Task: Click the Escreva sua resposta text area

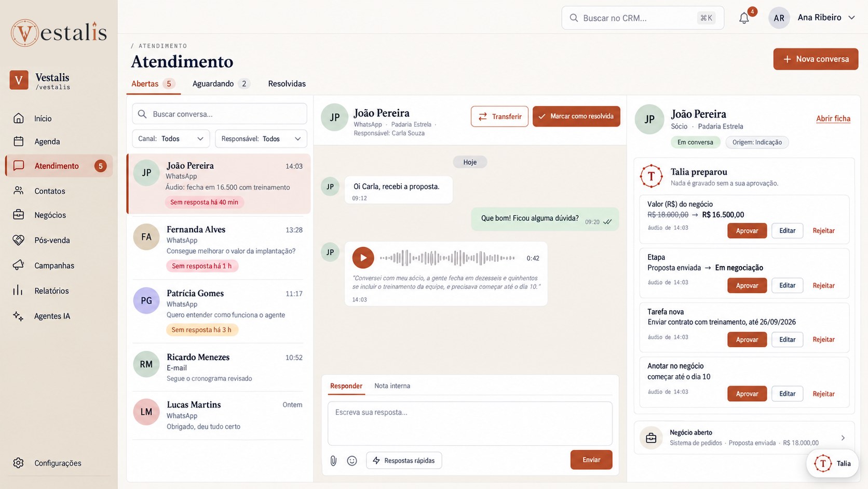Action: (470, 423)
